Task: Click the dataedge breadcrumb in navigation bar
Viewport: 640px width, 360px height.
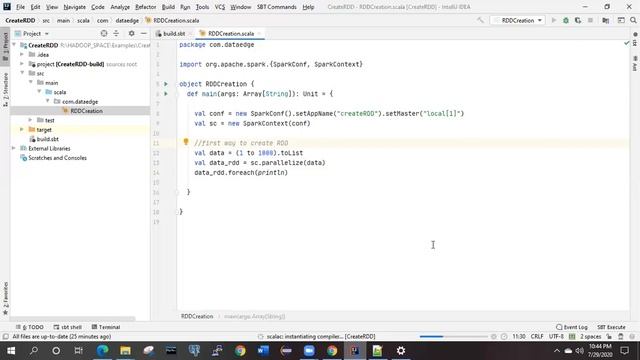Action: coord(127,20)
